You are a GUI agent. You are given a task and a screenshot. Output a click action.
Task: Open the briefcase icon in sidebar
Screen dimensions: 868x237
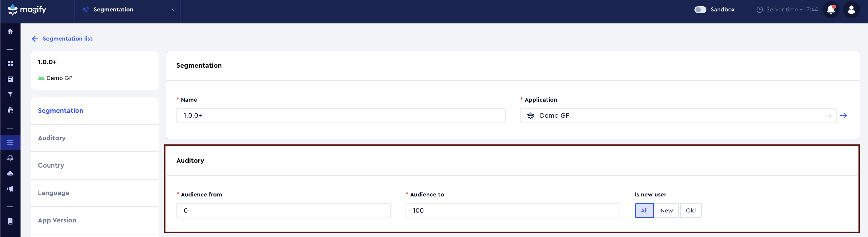click(x=10, y=110)
